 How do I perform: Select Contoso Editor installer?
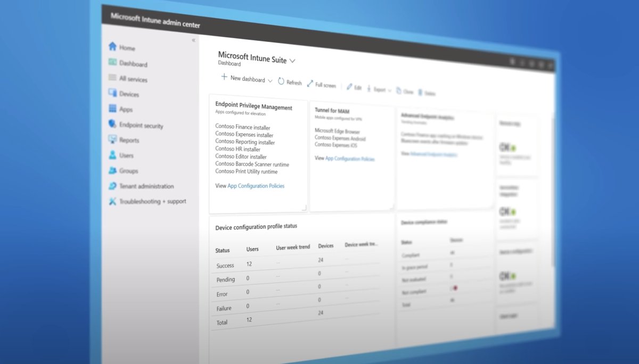[241, 157]
